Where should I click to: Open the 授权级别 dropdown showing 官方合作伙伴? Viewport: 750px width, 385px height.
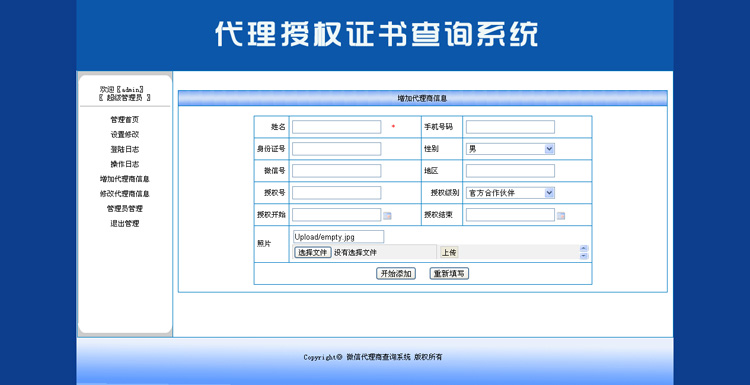tap(510, 193)
